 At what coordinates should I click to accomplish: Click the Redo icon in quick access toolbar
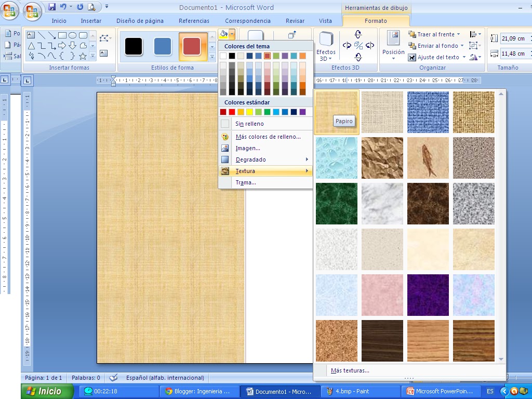pyautogui.click(x=80, y=7)
